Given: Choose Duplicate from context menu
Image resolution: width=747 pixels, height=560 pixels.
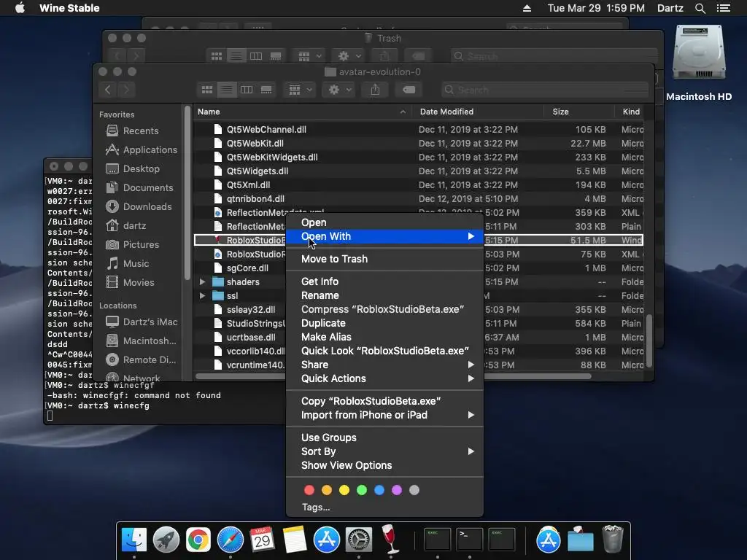Looking at the screenshot, I should (x=384, y=323).
